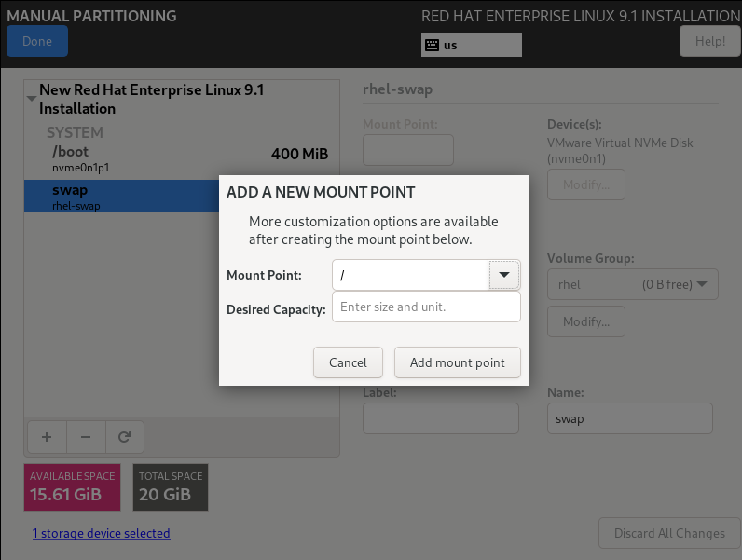This screenshot has width=742, height=560.
Task: Click the Add mount point button
Action: [458, 362]
